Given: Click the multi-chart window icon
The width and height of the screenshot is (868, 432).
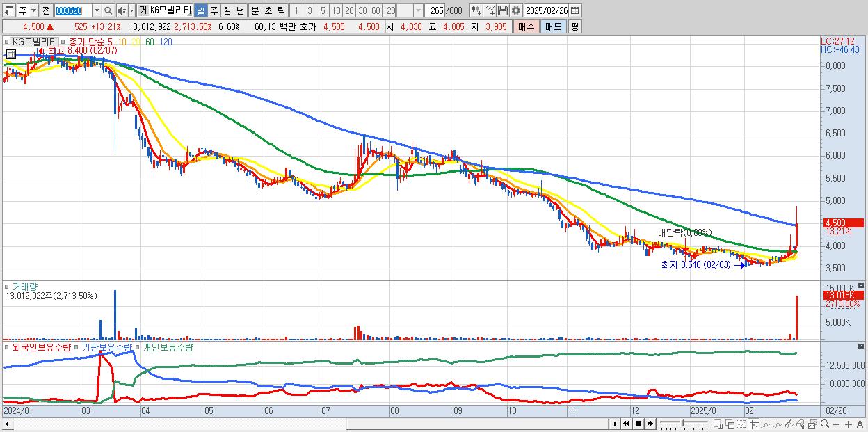Looking at the screenshot, I should coord(813,424).
